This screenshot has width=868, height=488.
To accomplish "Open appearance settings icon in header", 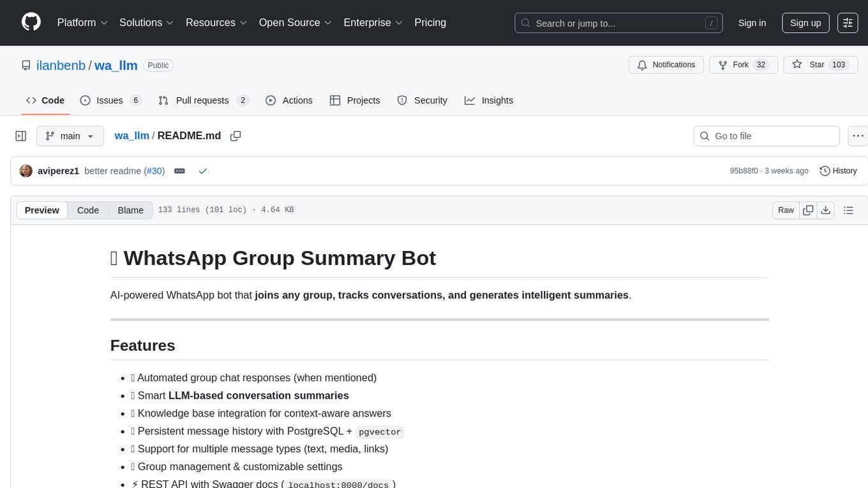I will tap(848, 23).
